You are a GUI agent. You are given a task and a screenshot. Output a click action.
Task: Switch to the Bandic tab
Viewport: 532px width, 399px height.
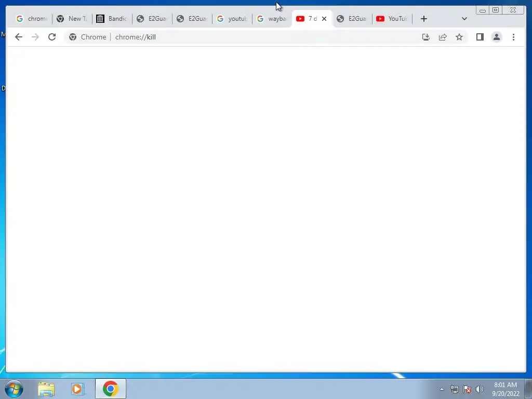(112, 19)
